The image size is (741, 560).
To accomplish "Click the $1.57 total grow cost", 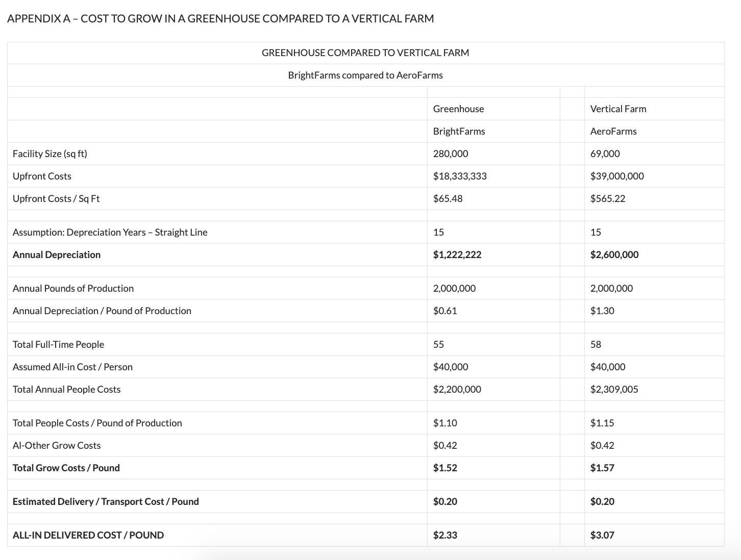I will tap(602, 468).
